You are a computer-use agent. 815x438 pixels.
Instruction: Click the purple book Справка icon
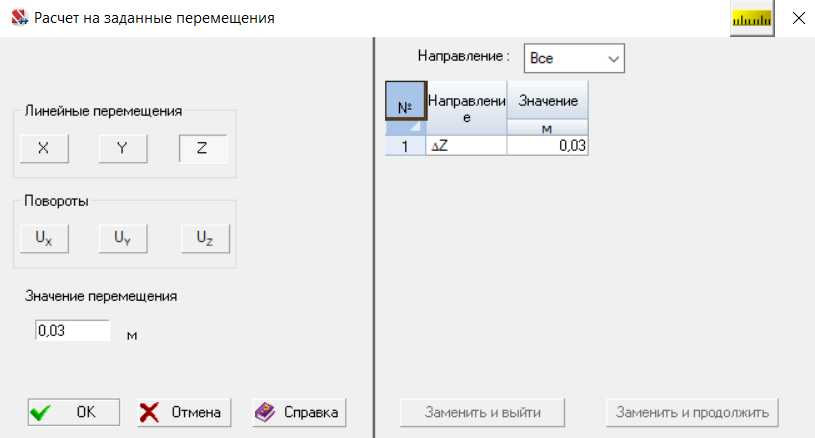[265, 412]
